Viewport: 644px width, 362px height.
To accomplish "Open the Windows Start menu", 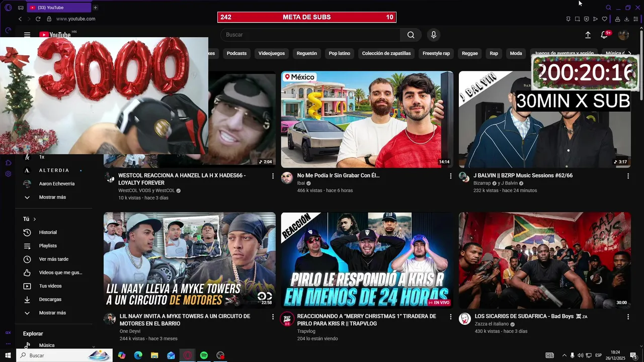I will pos(8,355).
